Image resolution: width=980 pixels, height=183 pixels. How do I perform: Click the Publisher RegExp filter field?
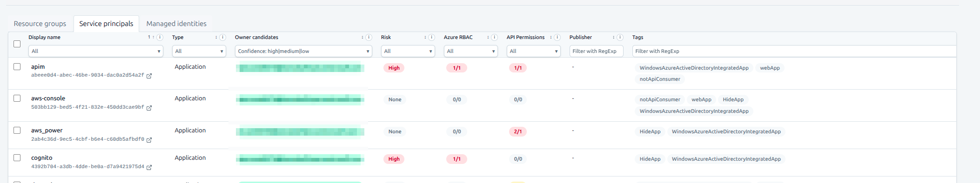(x=597, y=51)
